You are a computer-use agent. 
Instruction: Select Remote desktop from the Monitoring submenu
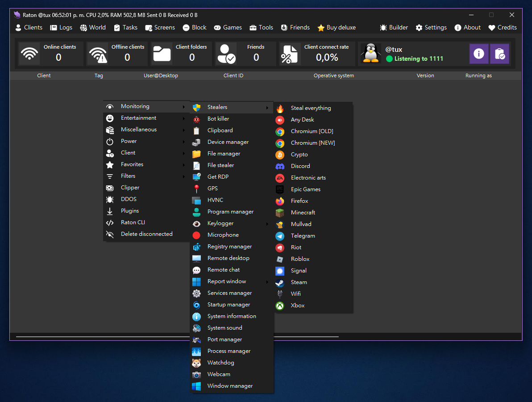[232, 258]
